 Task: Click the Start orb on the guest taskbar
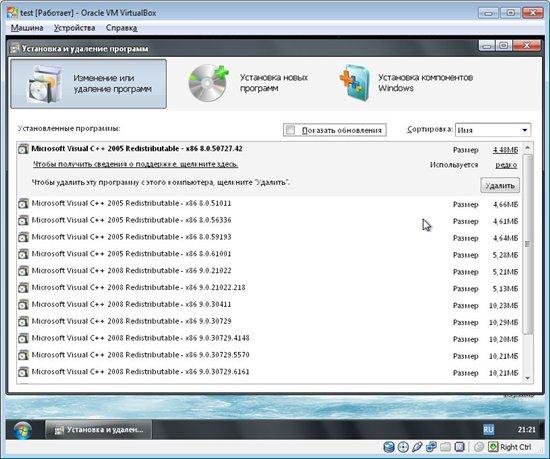tap(22, 430)
